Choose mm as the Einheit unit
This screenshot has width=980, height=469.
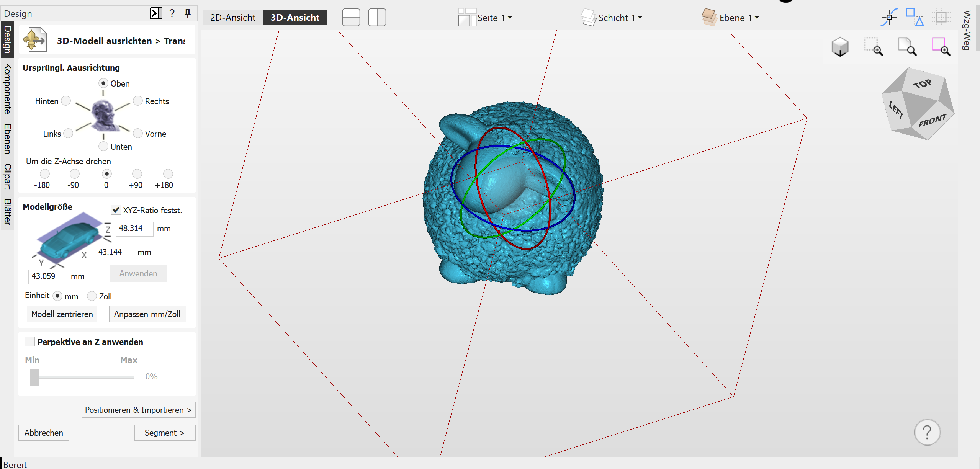pos(57,296)
